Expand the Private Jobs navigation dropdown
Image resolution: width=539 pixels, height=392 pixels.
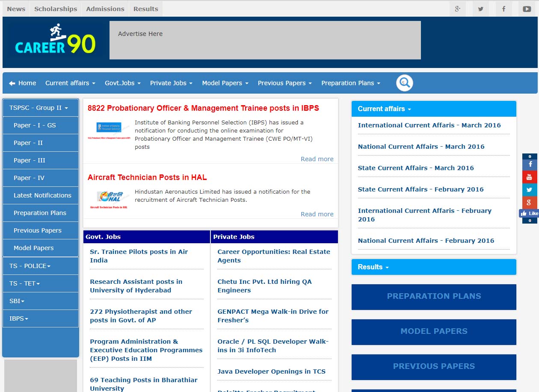tap(171, 83)
